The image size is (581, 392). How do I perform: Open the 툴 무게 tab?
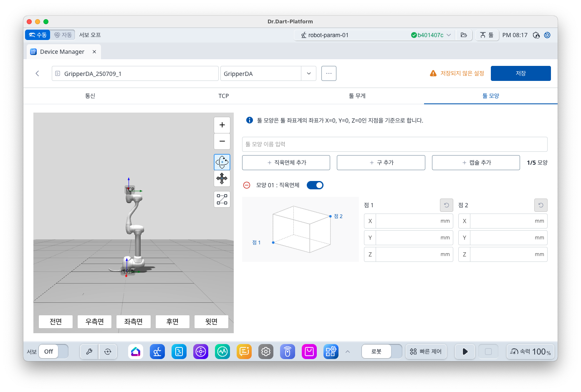(x=357, y=96)
